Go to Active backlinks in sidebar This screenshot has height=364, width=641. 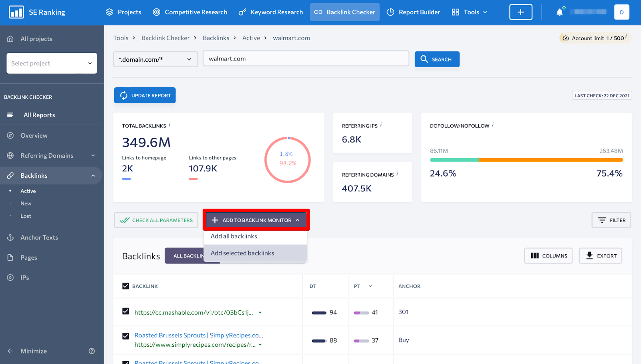[x=28, y=191]
